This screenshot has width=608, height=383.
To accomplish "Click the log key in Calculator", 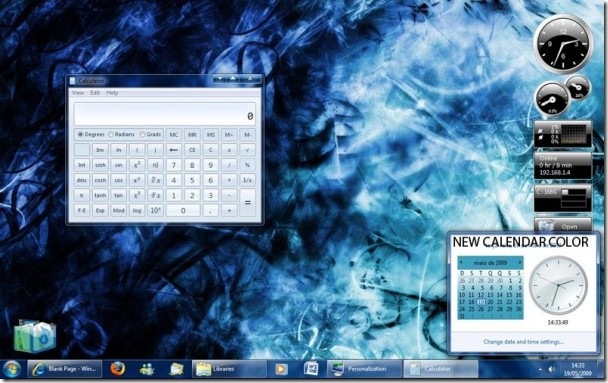I will (137, 210).
